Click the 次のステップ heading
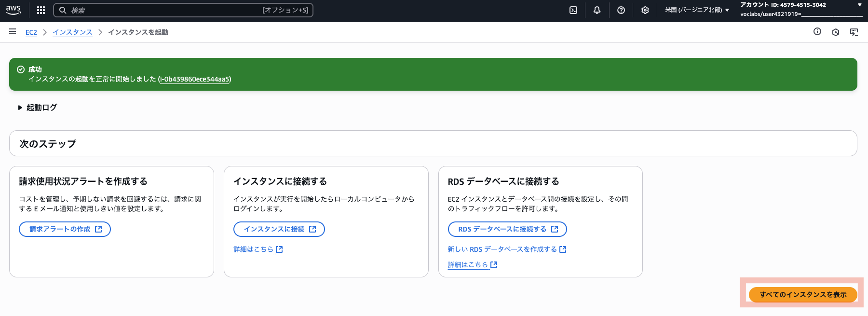The height and width of the screenshot is (316, 868). (x=48, y=144)
